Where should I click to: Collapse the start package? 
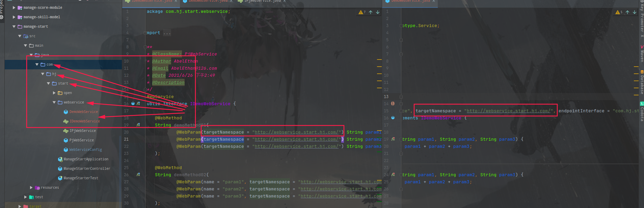(48, 83)
